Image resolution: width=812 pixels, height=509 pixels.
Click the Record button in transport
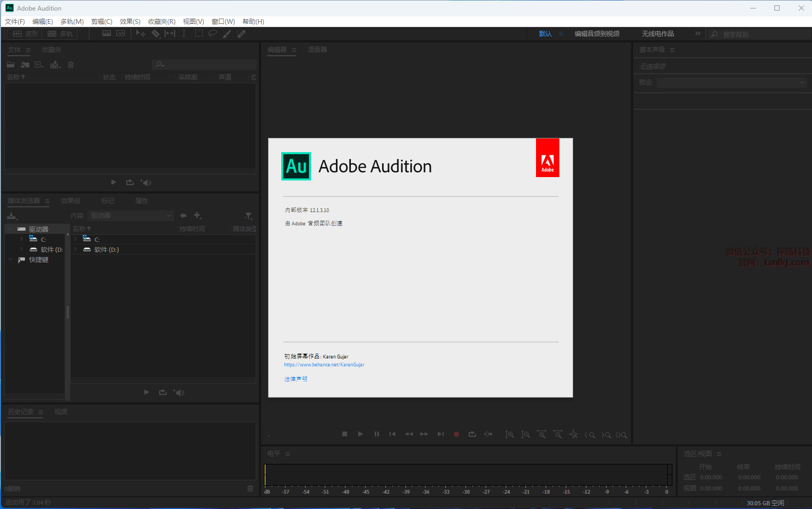(x=456, y=434)
